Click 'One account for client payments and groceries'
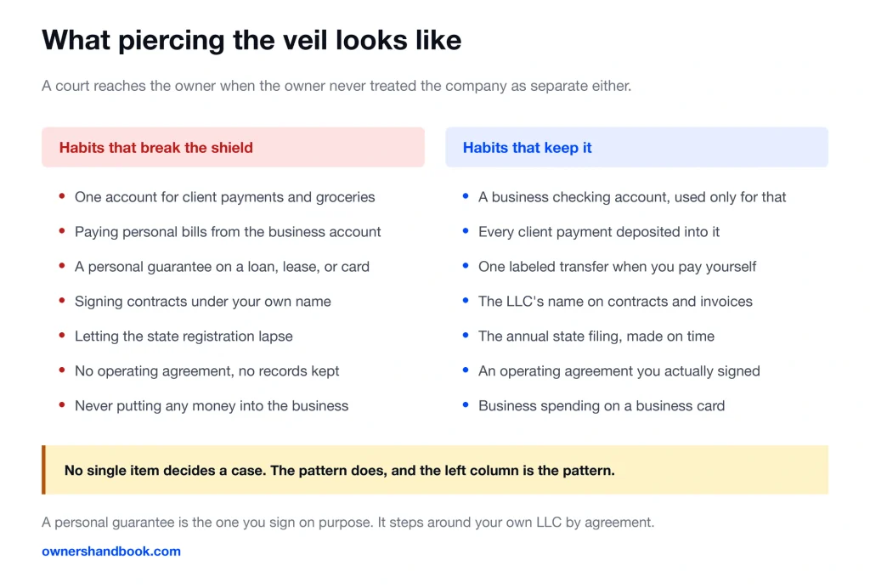This screenshot has height=588, width=870. click(x=224, y=197)
